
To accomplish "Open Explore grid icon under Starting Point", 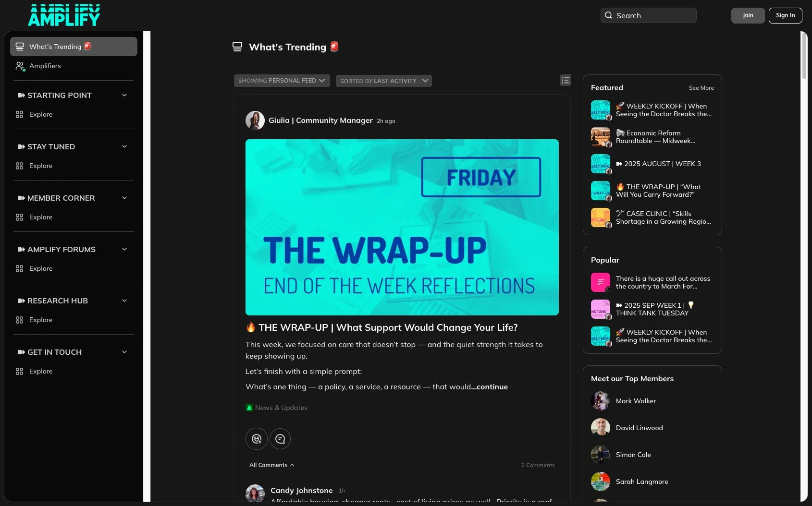I will point(19,114).
